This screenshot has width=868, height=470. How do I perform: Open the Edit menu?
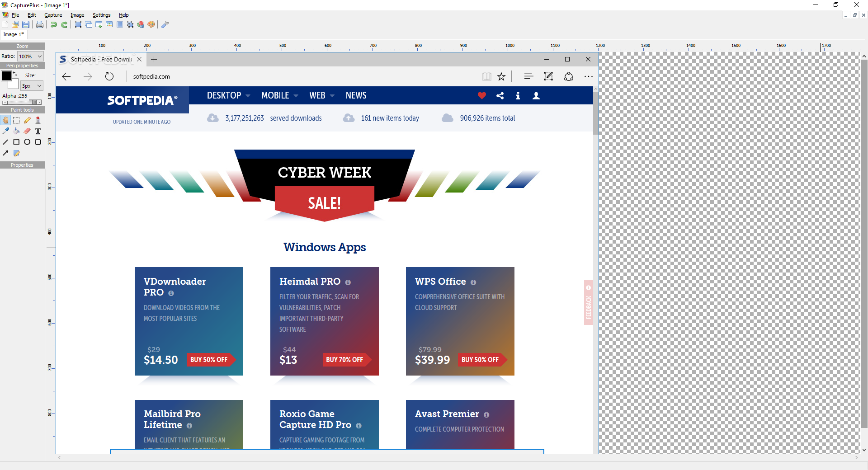click(x=32, y=15)
